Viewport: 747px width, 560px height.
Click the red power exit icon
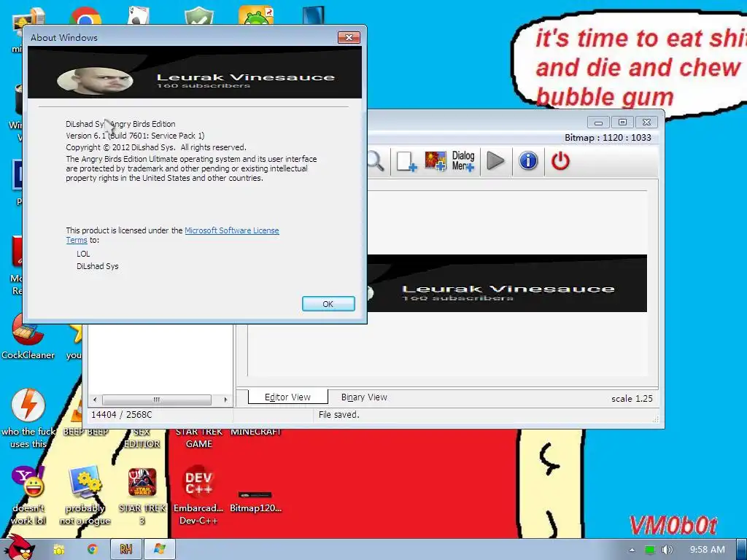[560, 161]
